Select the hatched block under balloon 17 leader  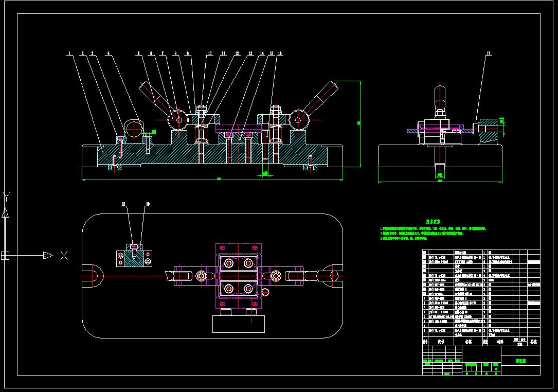[x=488, y=130]
